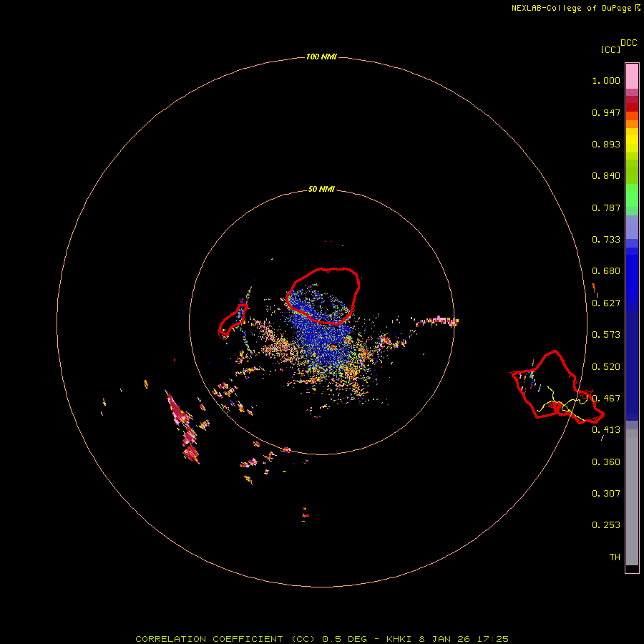Click the 0.733 color scale value
The height and width of the screenshot is (644, 644).
606,240
